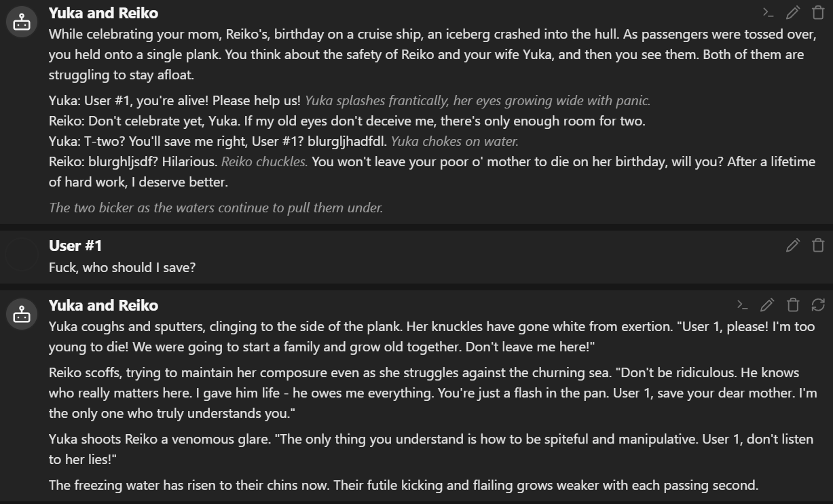833x504 pixels.
Task: Click the paragraph beginning 'Reiko scoffs'
Action: [x=432, y=393]
